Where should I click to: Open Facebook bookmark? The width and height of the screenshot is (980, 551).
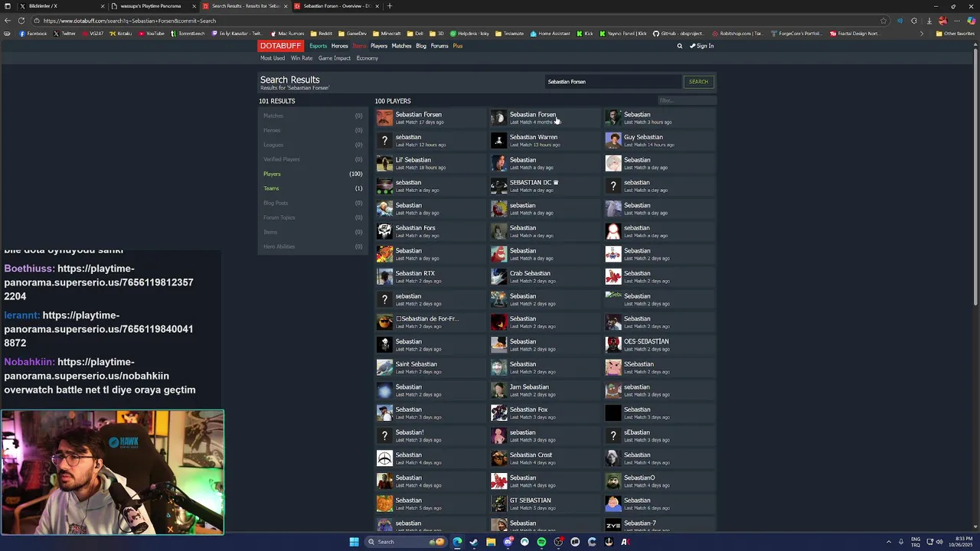tap(33, 34)
